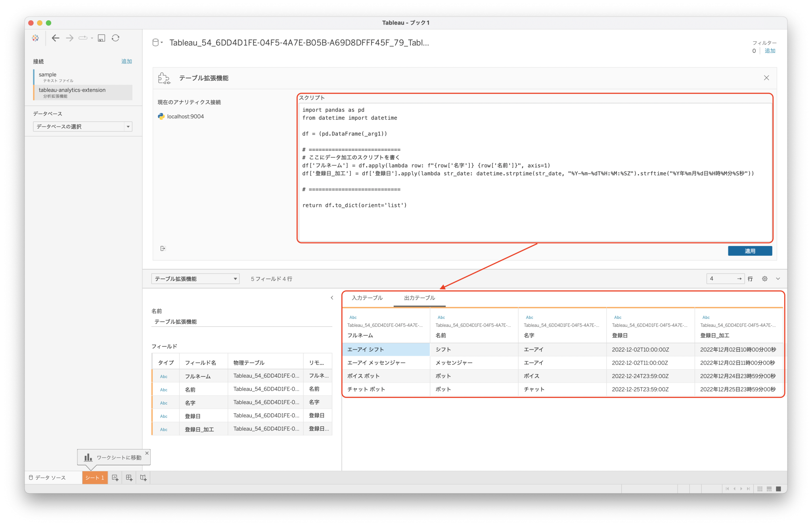
Task: Select the シート1 tab
Action: click(94, 478)
